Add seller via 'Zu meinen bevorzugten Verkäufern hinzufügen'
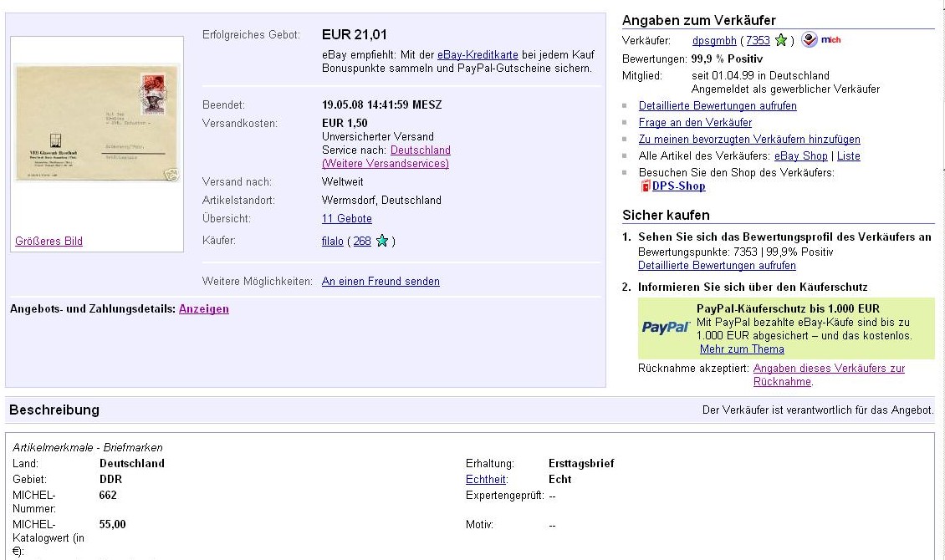Image resolution: width=945 pixels, height=560 pixels. [748, 140]
